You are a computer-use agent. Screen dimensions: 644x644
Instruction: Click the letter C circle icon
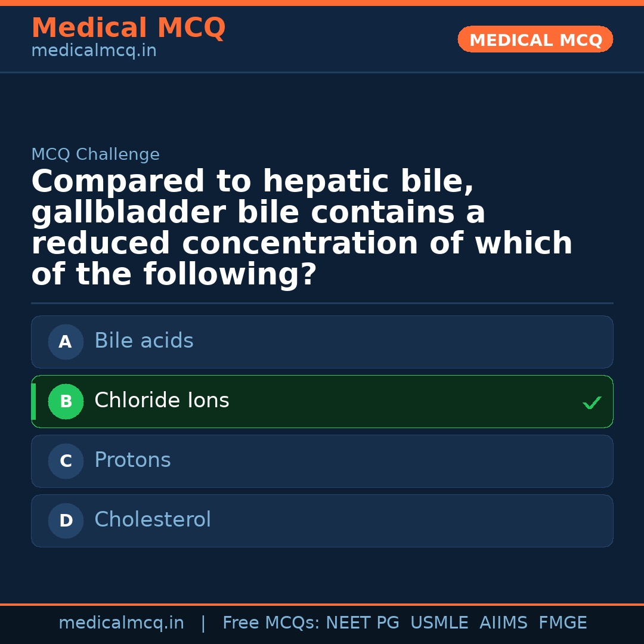(66, 461)
